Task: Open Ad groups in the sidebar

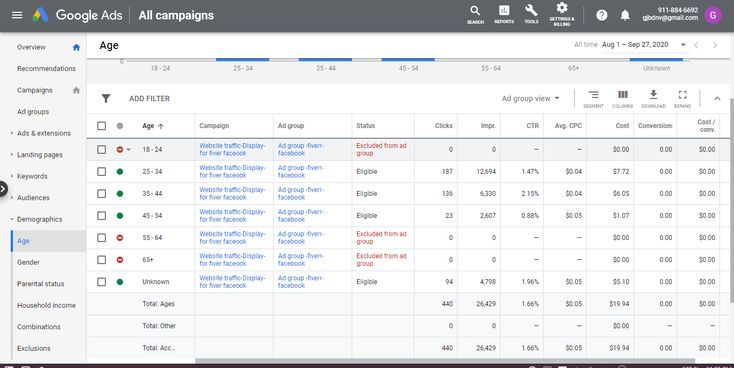Action: click(x=33, y=111)
